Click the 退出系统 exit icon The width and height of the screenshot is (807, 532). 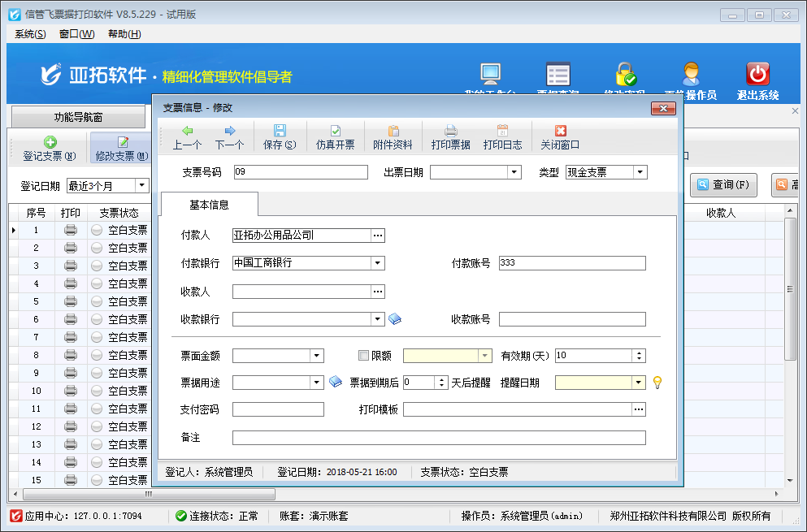[757, 75]
